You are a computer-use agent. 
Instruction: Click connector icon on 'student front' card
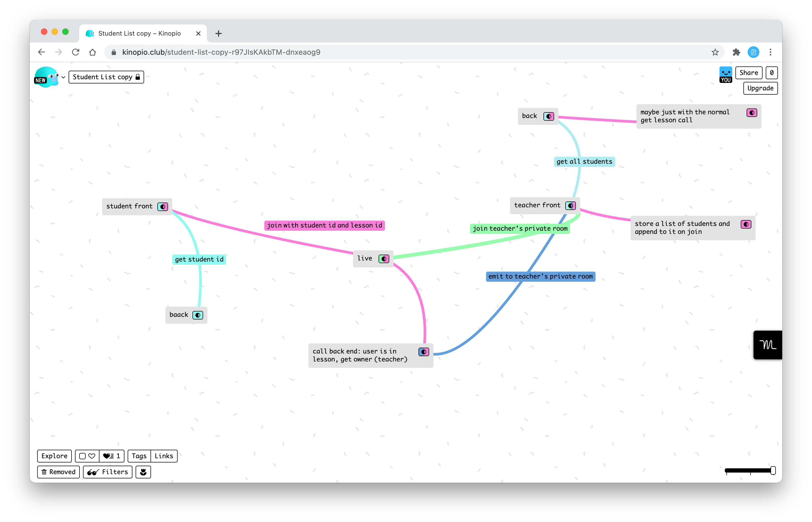pos(163,207)
